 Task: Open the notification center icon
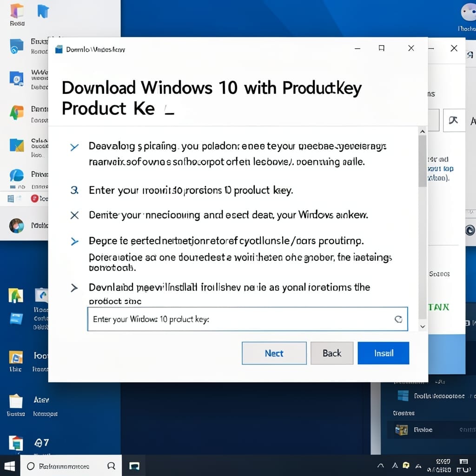click(x=463, y=462)
